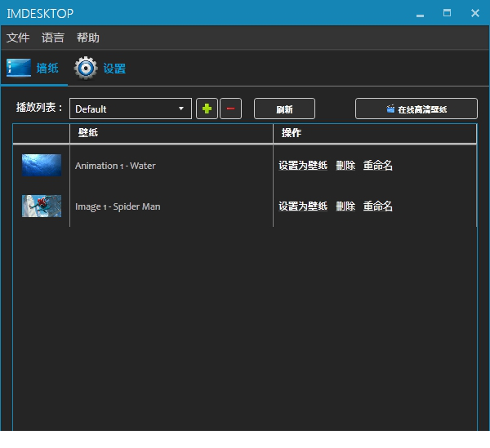Open 在线高清壁纸 online wallpapers button

pyautogui.click(x=416, y=109)
